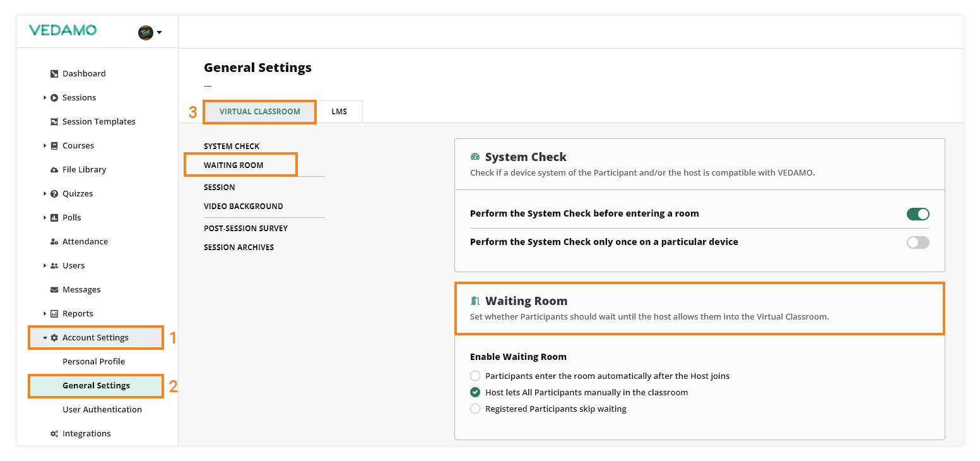The width and height of the screenshot is (980, 461).
Task: Click the Integrations gears icon
Action: click(54, 434)
